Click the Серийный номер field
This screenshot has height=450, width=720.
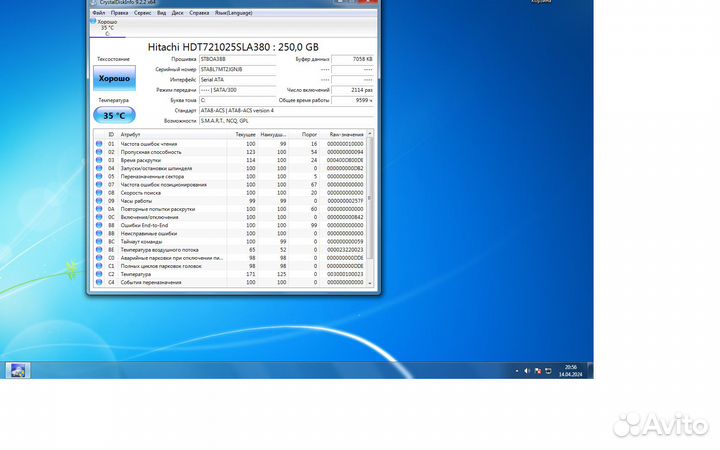point(237,69)
